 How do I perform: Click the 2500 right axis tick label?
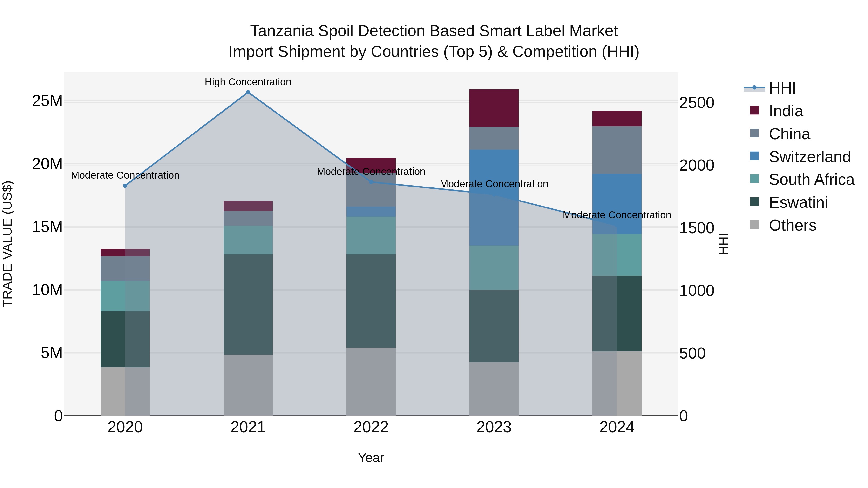697,103
